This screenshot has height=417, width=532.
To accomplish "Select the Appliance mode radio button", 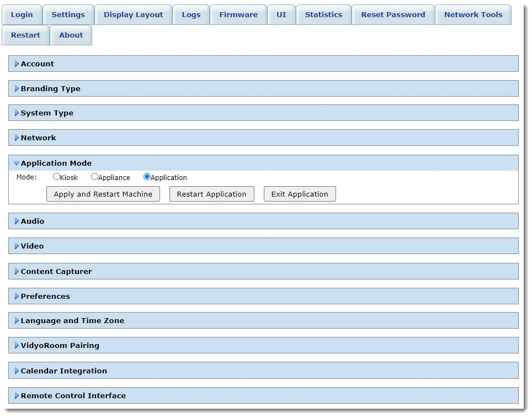I will [x=94, y=177].
